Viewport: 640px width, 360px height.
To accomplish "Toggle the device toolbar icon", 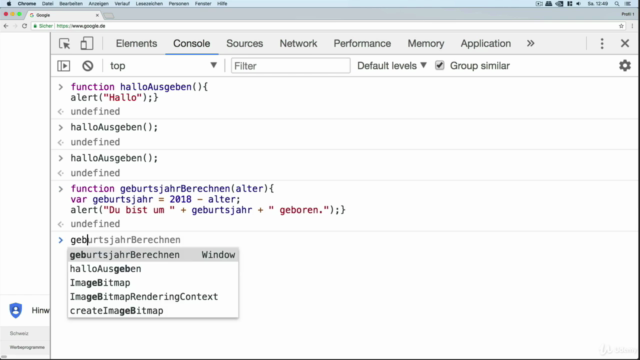I will pos(87,43).
